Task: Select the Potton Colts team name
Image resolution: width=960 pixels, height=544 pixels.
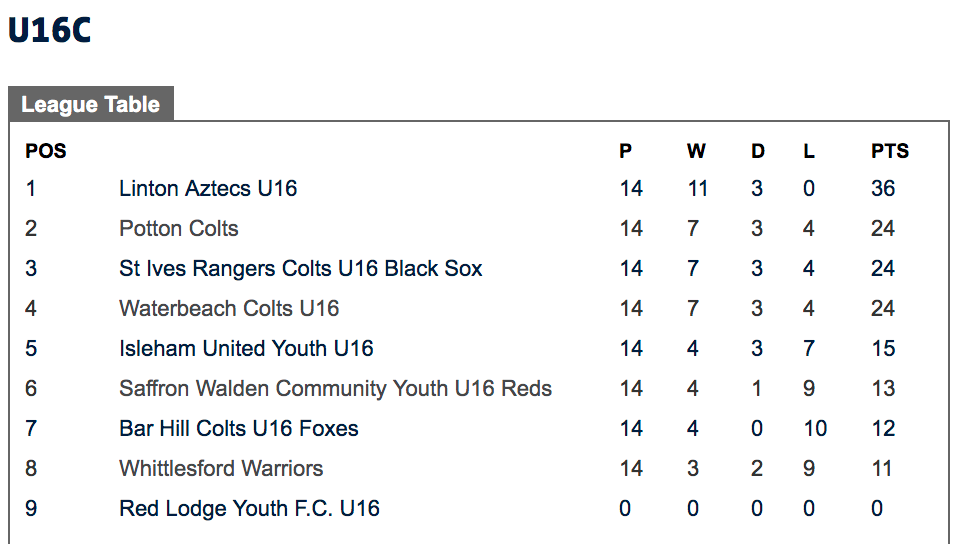Action: 179,228
